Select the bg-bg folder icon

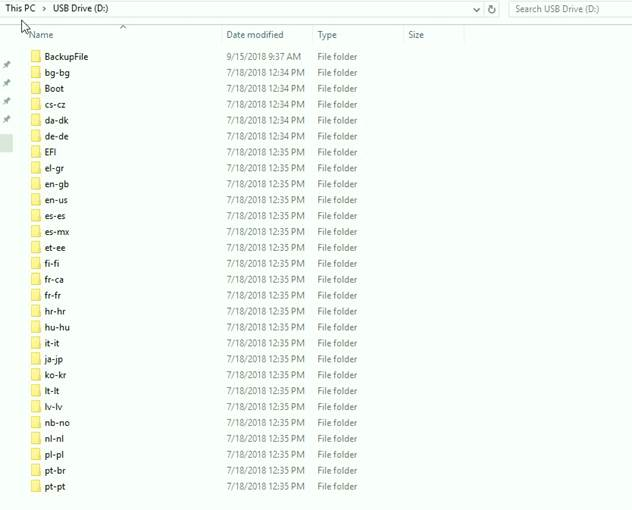coord(36,73)
